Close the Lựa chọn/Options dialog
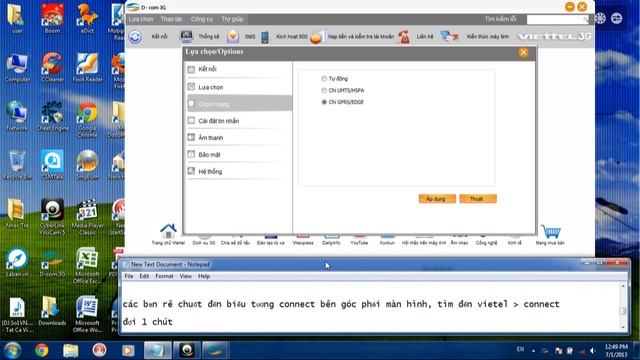This screenshot has height=360, width=640. point(523,52)
